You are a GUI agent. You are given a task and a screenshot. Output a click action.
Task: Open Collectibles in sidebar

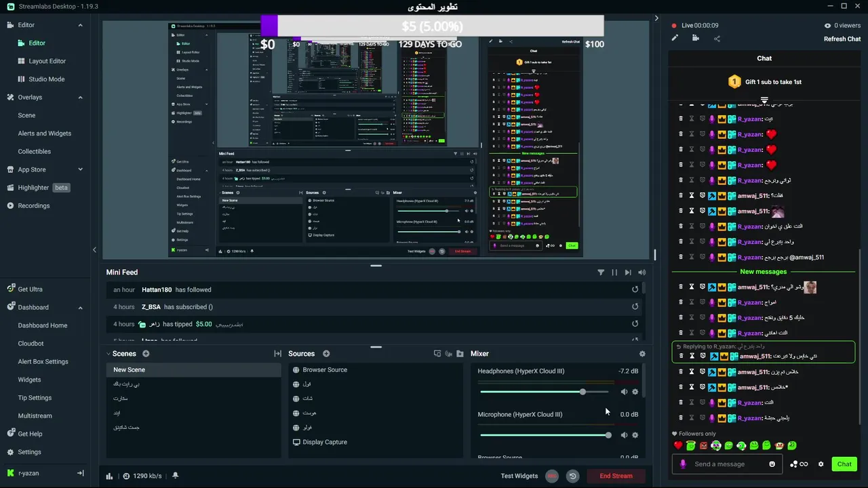pyautogui.click(x=35, y=152)
